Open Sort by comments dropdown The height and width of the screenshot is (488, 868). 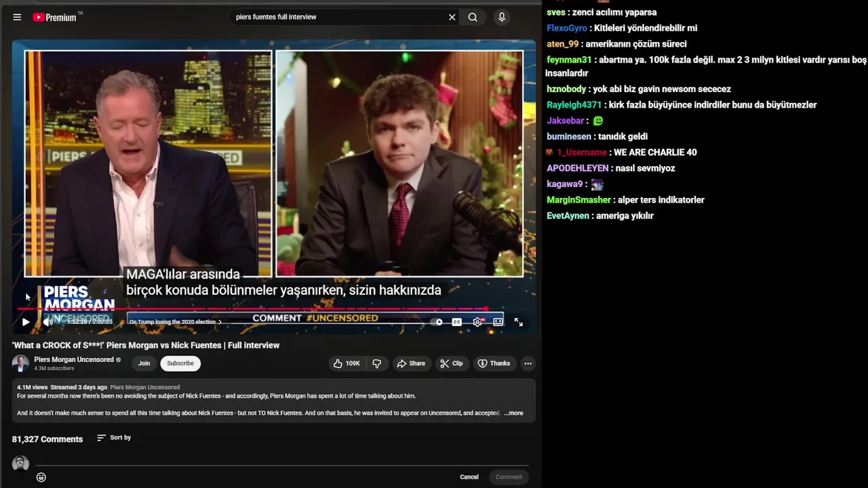coord(114,438)
